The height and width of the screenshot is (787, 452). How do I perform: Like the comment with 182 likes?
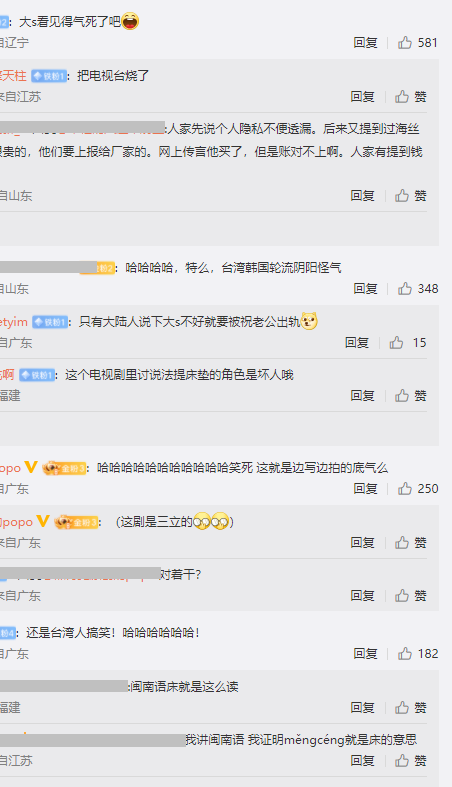pyautogui.click(x=418, y=653)
